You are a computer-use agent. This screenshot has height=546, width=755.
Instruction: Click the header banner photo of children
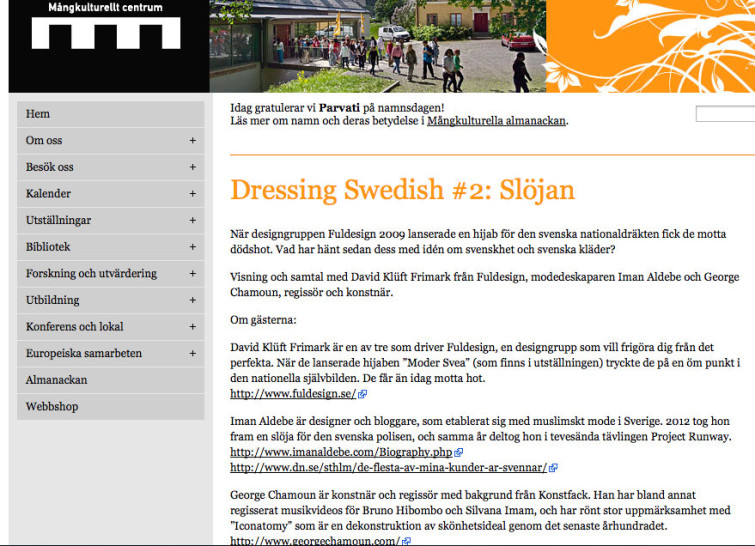(377, 46)
